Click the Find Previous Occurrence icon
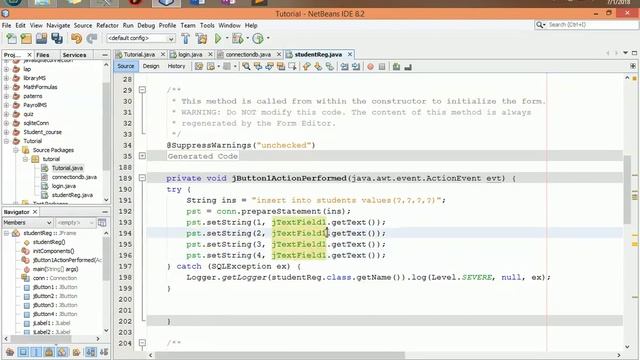 pos(258,67)
